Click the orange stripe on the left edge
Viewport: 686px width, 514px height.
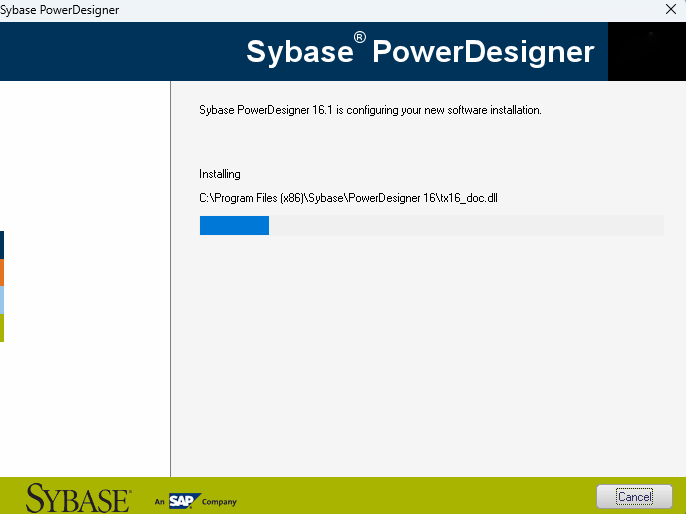(2, 272)
